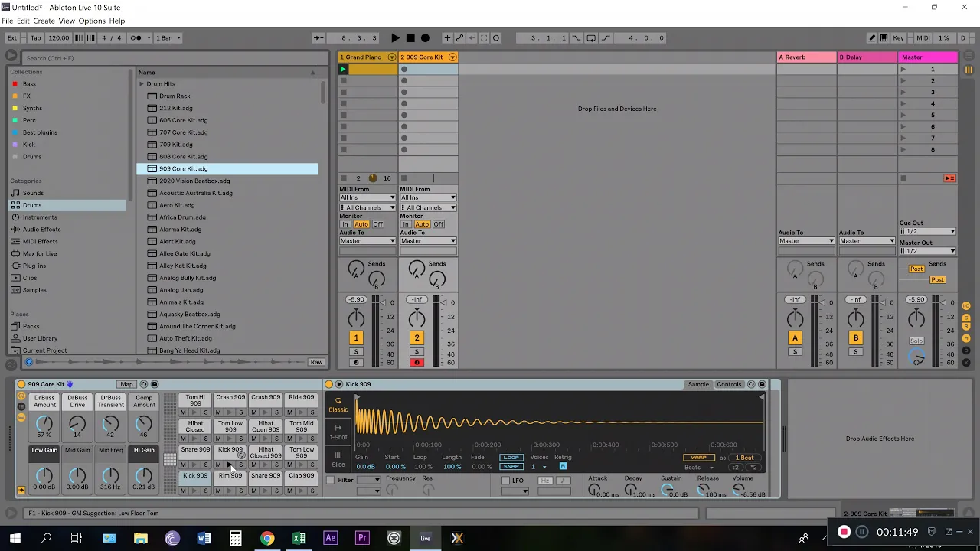Open the 909 Core Kit track title dropdown
The image size is (980, 551).
pyautogui.click(x=452, y=57)
